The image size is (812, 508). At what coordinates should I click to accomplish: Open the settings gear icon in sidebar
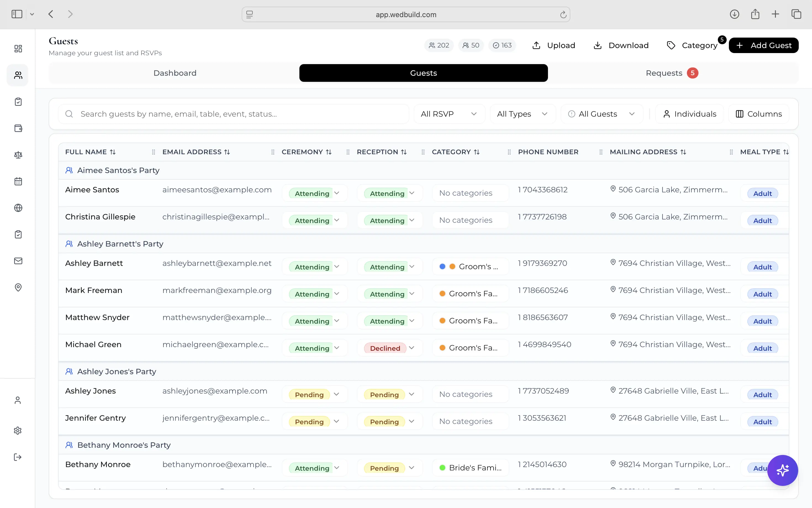[18, 430]
